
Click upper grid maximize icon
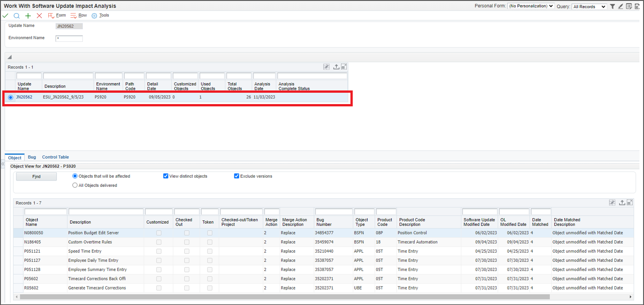point(344,67)
